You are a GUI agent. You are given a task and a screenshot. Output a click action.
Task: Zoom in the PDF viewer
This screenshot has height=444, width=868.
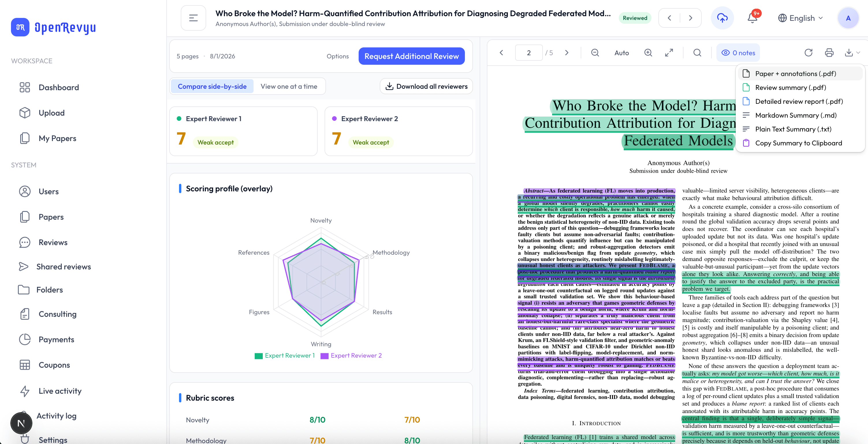point(648,53)
